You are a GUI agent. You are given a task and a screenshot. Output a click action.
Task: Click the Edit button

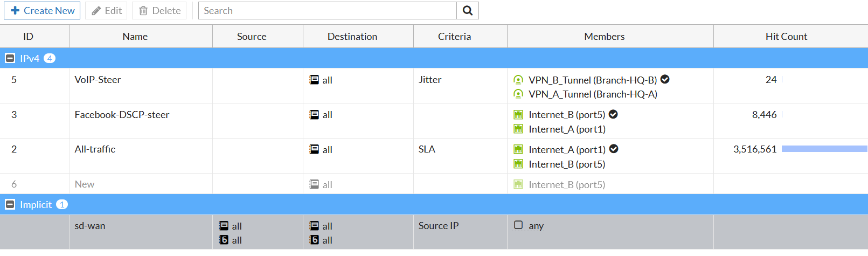(106, 11)
